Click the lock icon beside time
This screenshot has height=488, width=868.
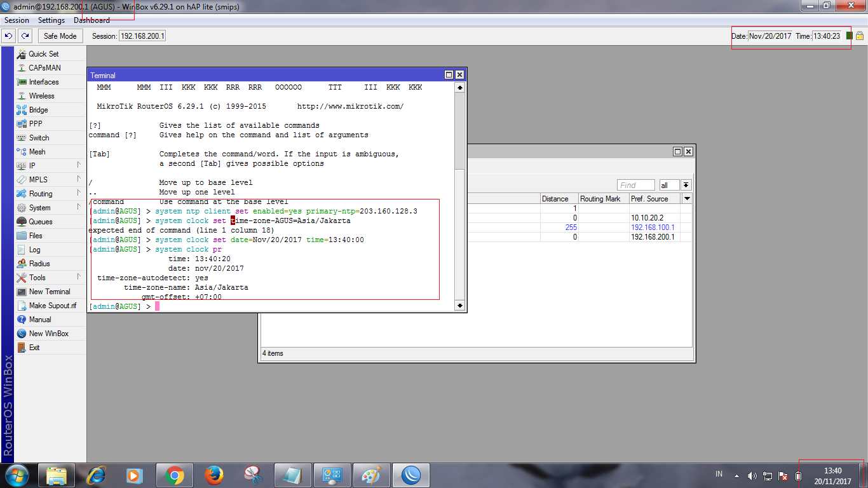(x=859, y=36)
